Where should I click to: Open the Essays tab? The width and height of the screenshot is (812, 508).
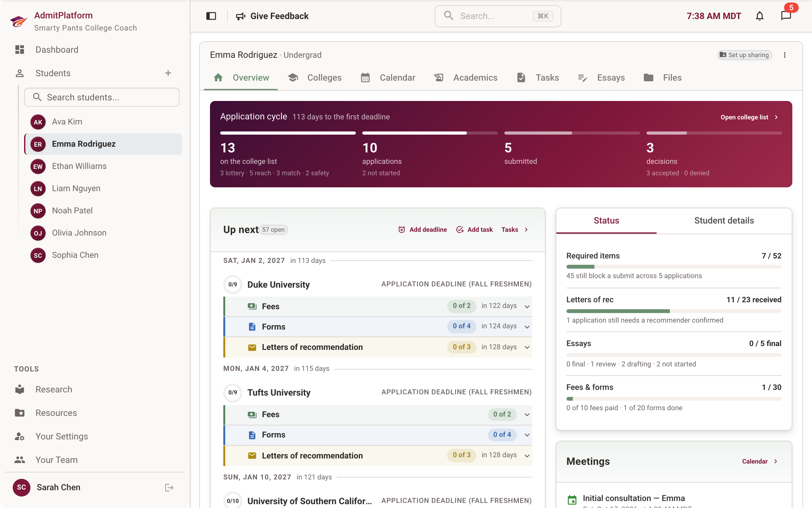click(601, 77)
